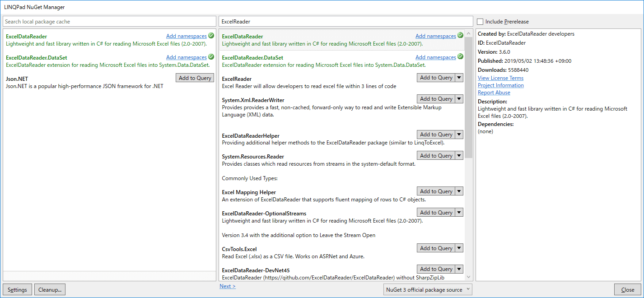Select System.Resources.Reader package title
Screen dimensions: 644x298
pyautogui.click(x=253, y=157)
